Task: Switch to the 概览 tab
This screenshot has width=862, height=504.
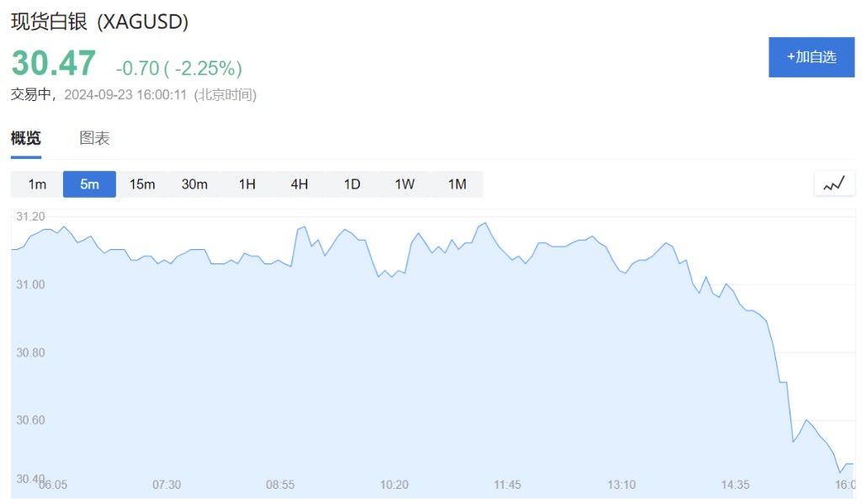Action: [25, 139]
